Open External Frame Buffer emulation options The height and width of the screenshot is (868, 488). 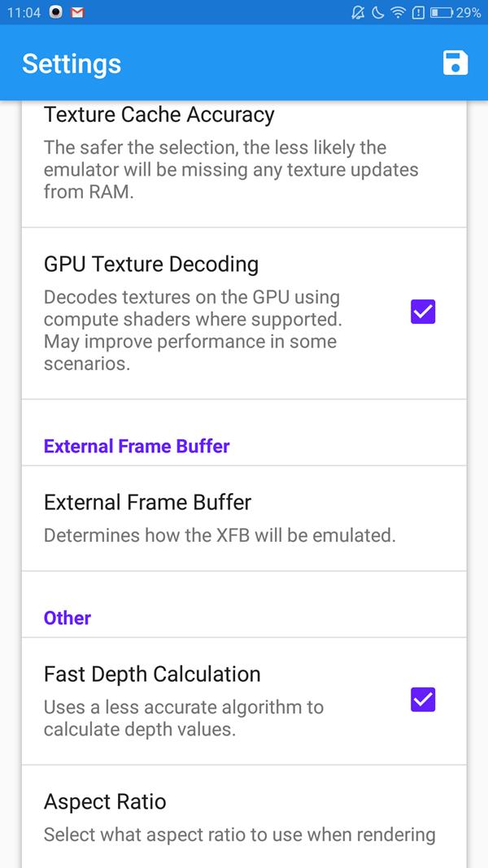[x=244, y=518]
